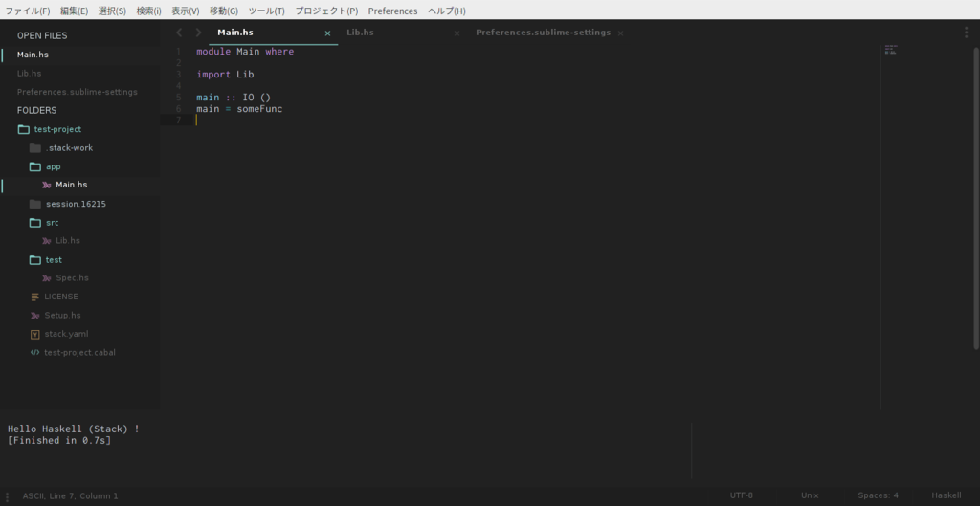Open the tab options three-dot menu

(967, 33)
